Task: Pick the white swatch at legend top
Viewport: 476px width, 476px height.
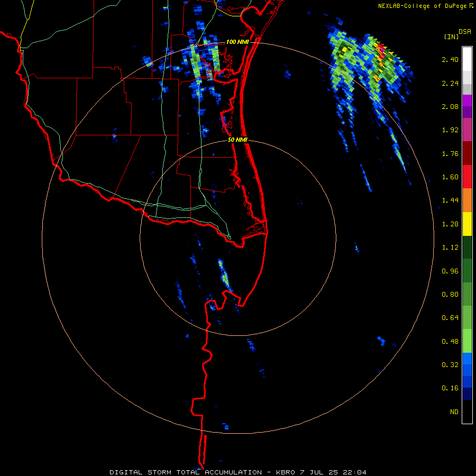Action: pos(467,59)
